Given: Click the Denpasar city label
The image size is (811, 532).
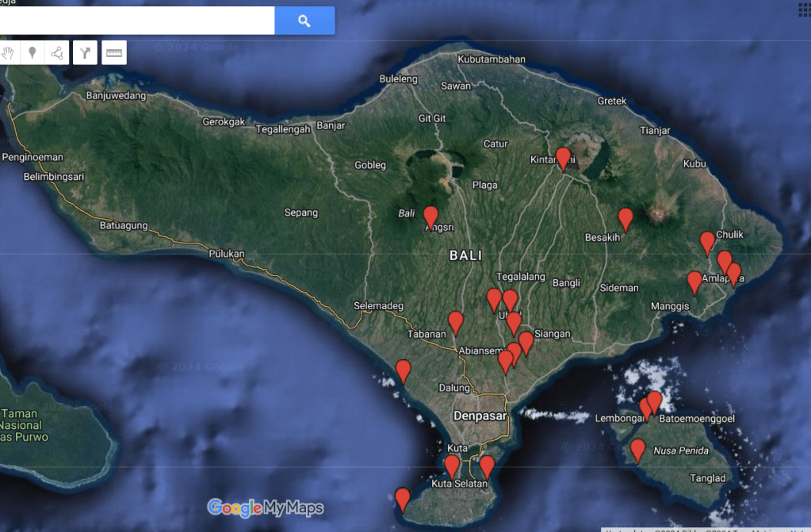Looking at the screenshot, I should (479, 416).
